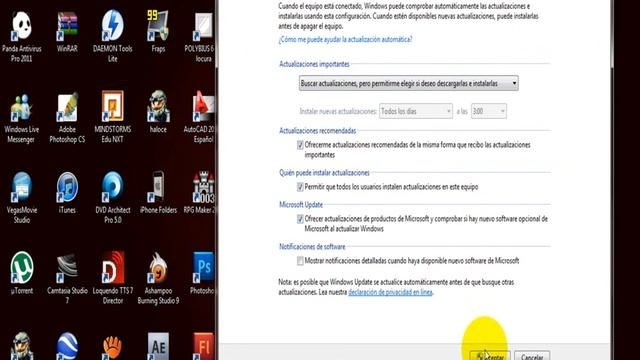Viewport: 640px width, 360px height.
Task: Click the After Effects (Ae) desktop icon
Action: [x=158, y=346]
